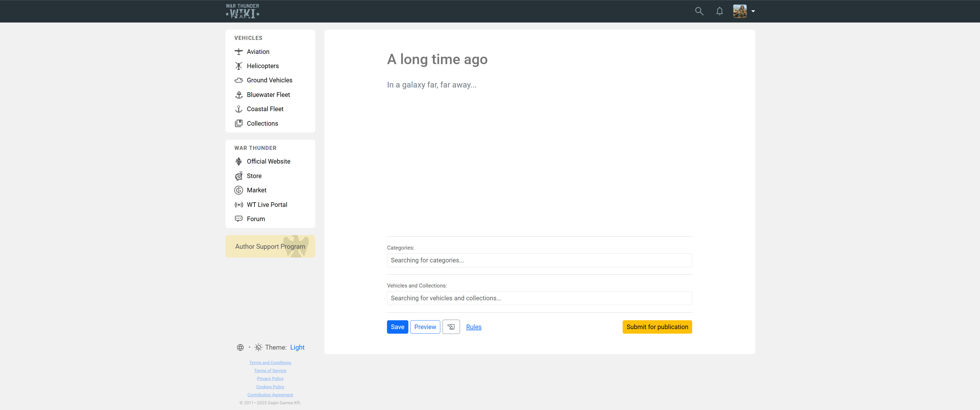
Task: Click the WT Live Portal broadcast icon
Action: (x=239, y=205)
